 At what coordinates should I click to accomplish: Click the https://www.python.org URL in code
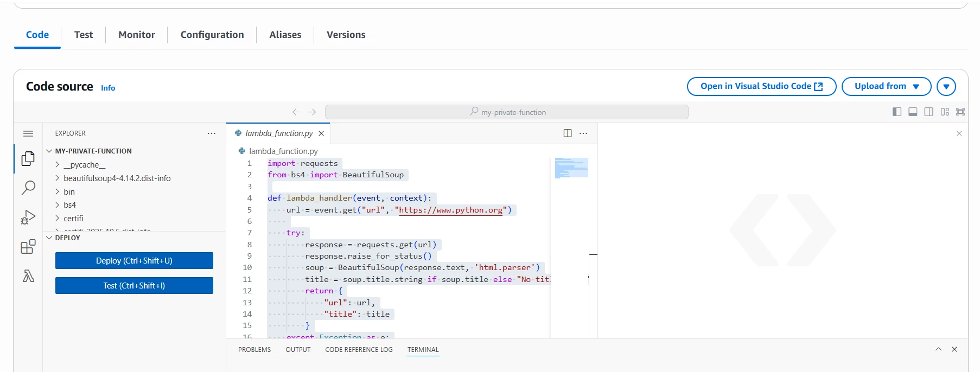tap(450, 210)
